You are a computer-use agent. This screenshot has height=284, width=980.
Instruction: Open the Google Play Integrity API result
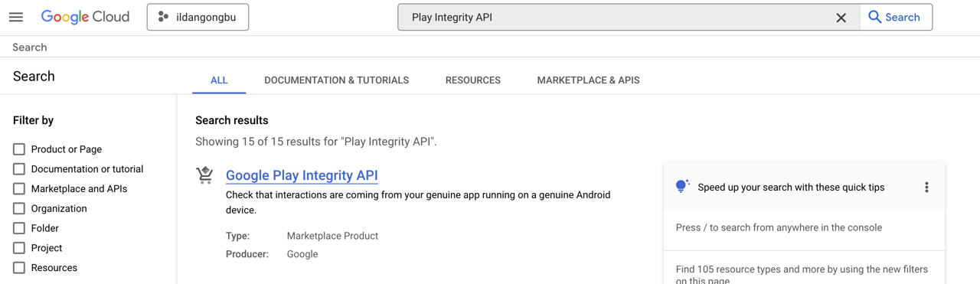302,175
